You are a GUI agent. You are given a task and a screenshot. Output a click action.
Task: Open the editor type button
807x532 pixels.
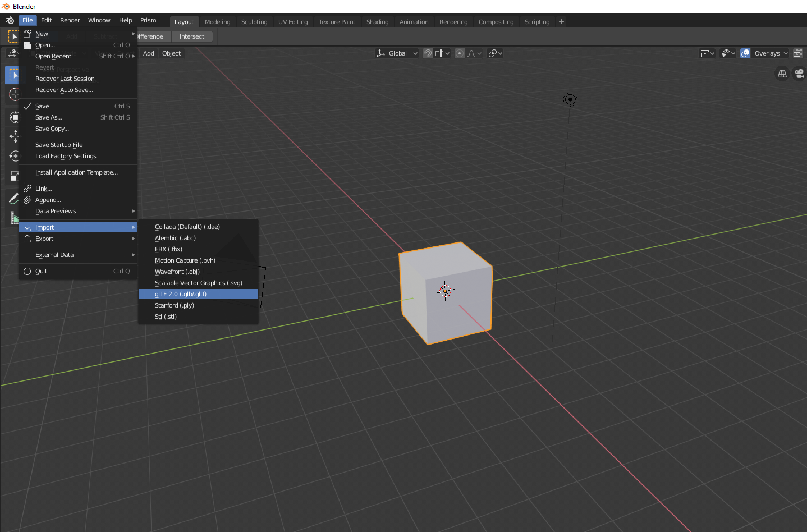point(12,53)
